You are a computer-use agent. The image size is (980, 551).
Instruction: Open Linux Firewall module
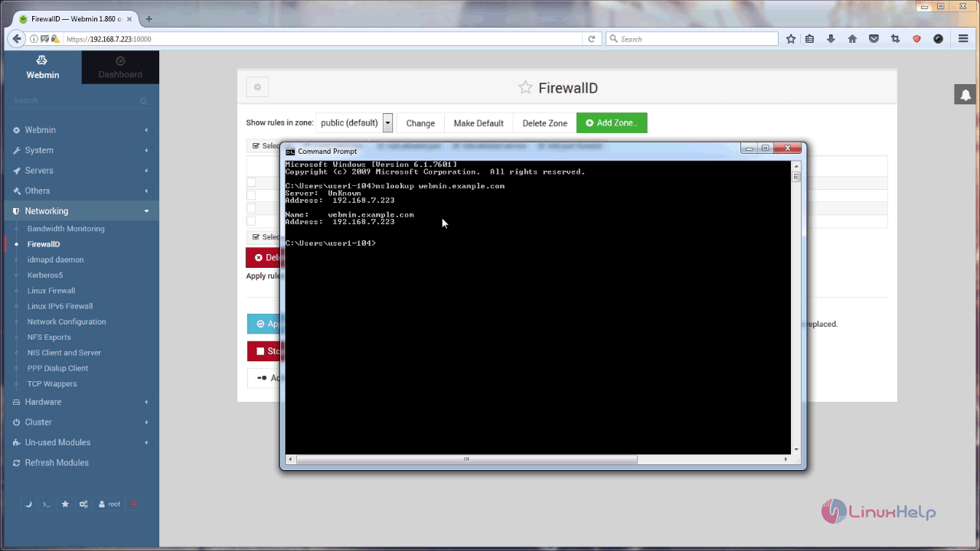click(x=51, y=291)
